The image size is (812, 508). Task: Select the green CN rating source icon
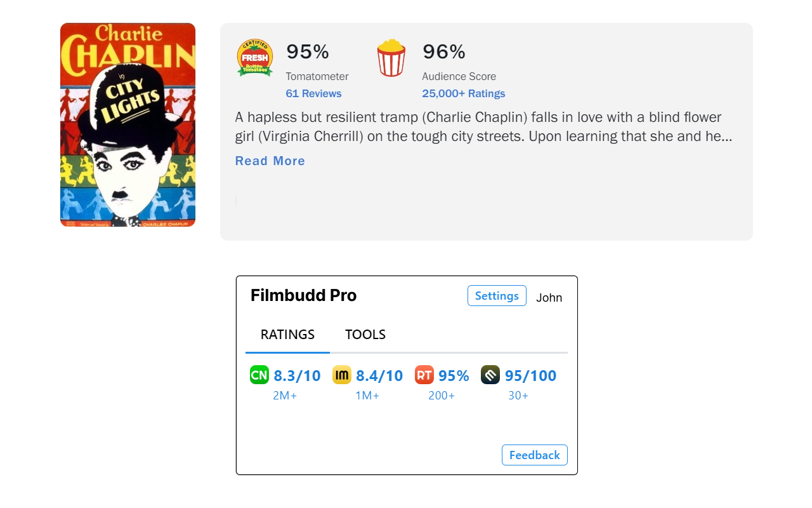pyautogui.click(x=258, y=375)
